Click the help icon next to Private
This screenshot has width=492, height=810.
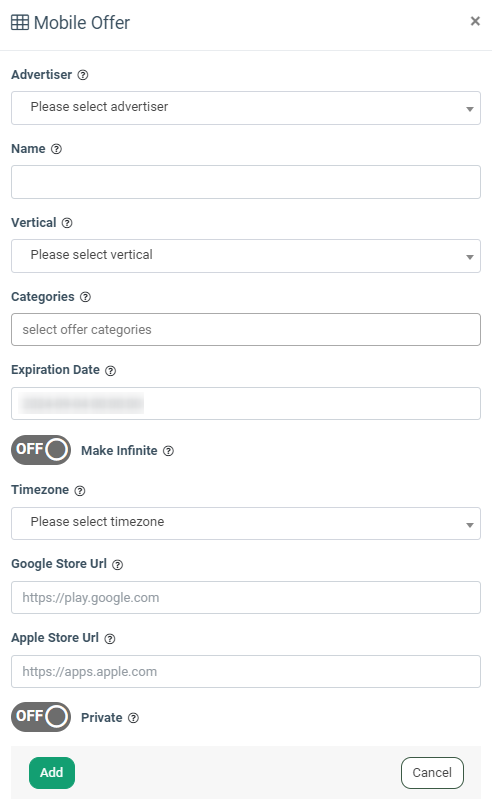click(133, 718)
